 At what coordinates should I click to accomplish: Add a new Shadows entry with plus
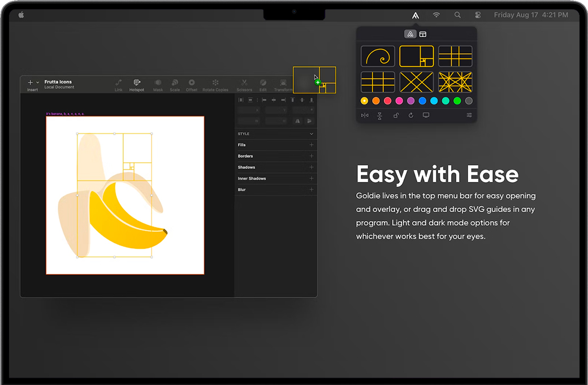(312, 167)
